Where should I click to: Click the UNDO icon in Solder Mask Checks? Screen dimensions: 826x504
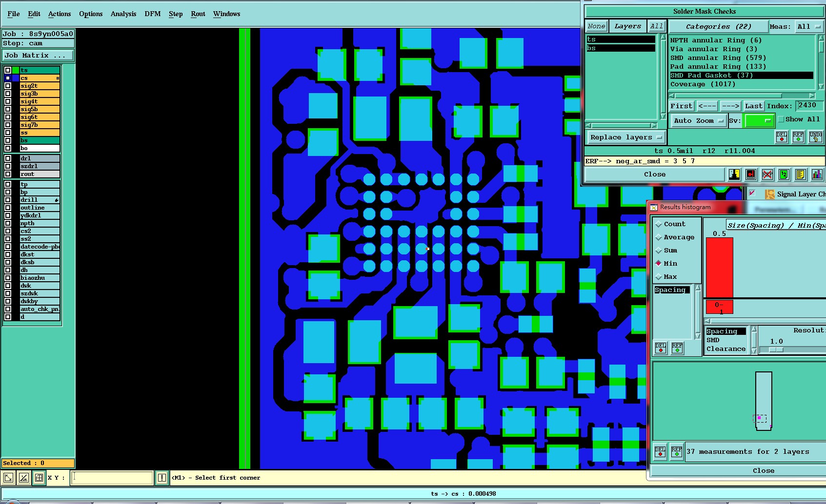point(816,137)
